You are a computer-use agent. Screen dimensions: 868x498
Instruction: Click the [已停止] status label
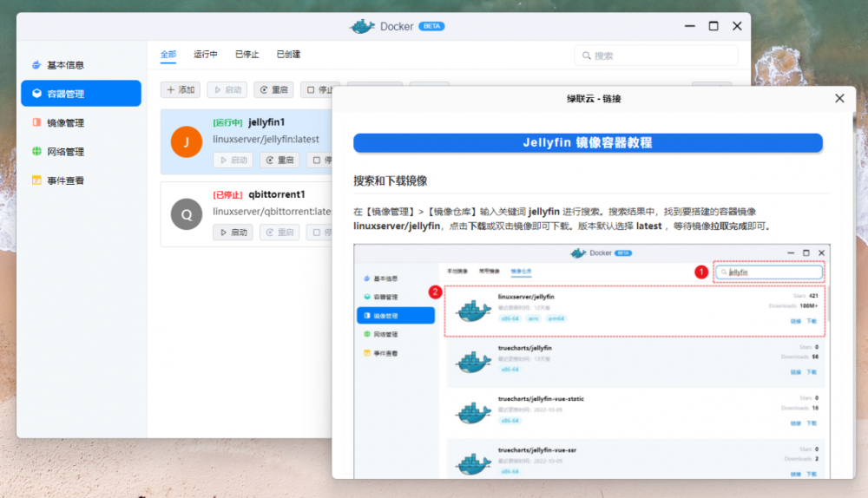pos(228,194)
